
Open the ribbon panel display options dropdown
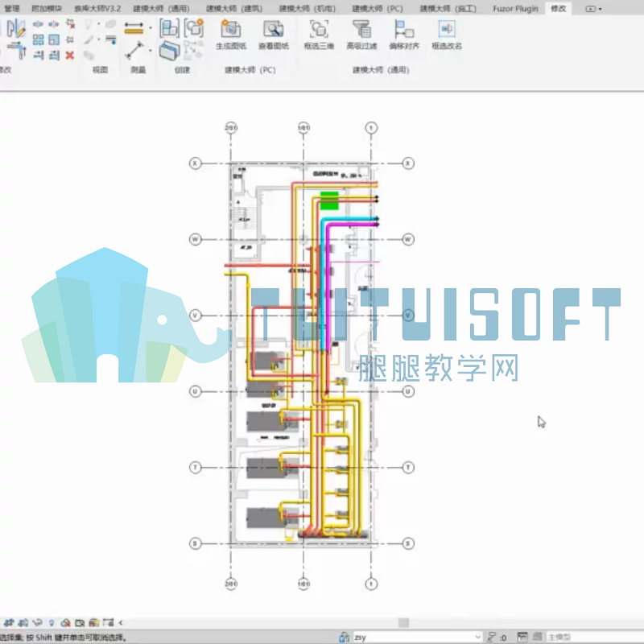click(593, 9)
